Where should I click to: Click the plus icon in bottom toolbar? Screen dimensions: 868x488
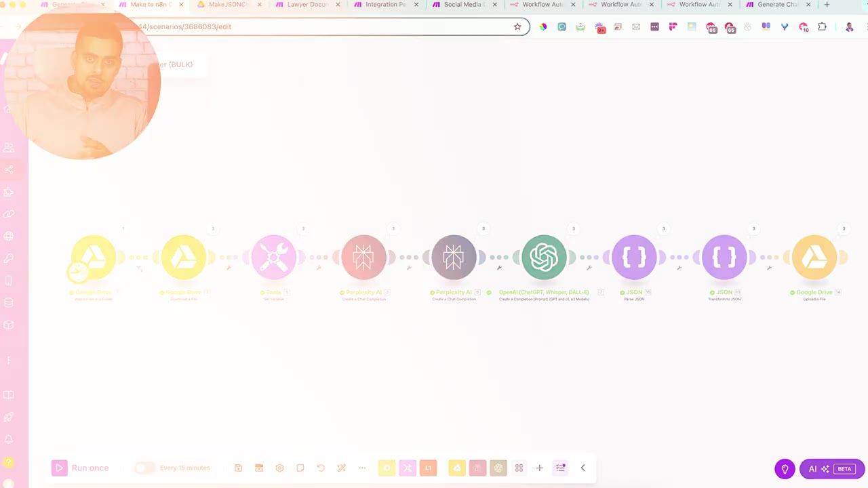pyautogui.click(x=539, y=468)
